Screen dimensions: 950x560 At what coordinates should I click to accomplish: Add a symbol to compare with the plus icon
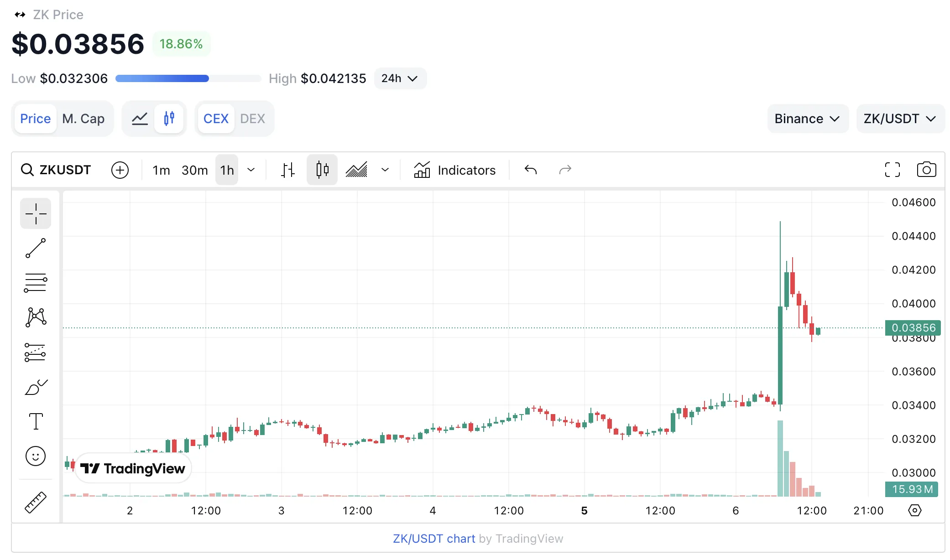120,170
